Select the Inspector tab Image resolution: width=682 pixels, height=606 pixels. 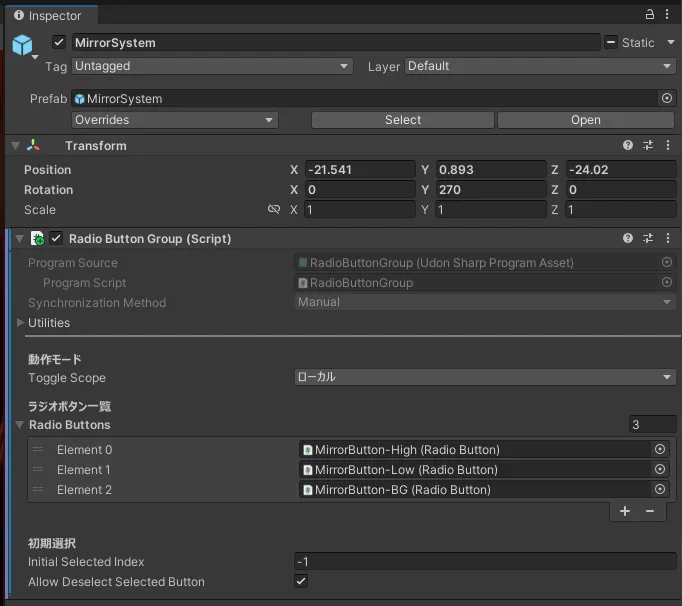coord(48,15)
